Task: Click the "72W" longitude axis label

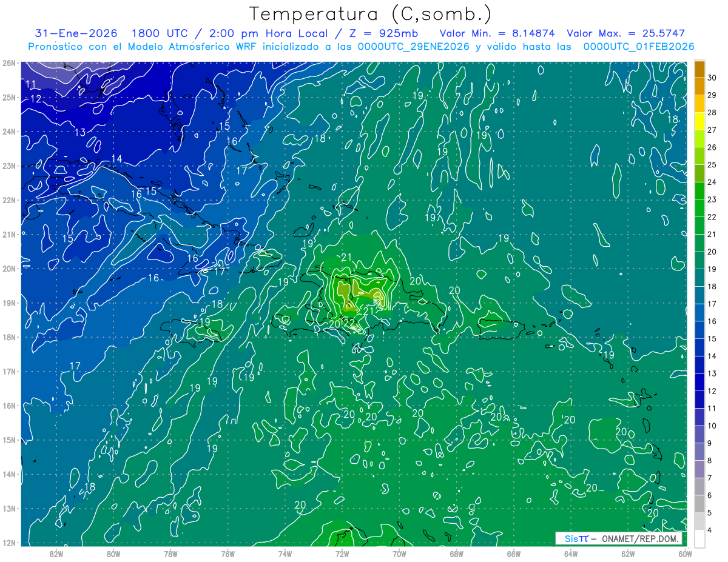Action: pos(342,554)
